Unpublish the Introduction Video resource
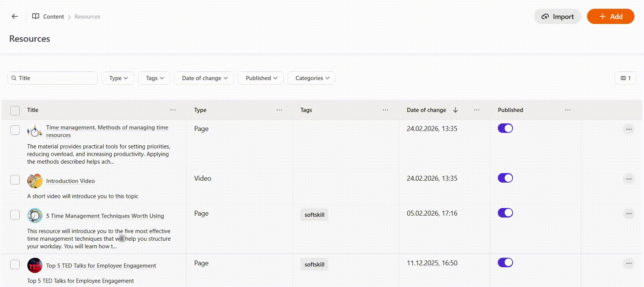Viewport: 644px width, 287px height. [505, 178]
